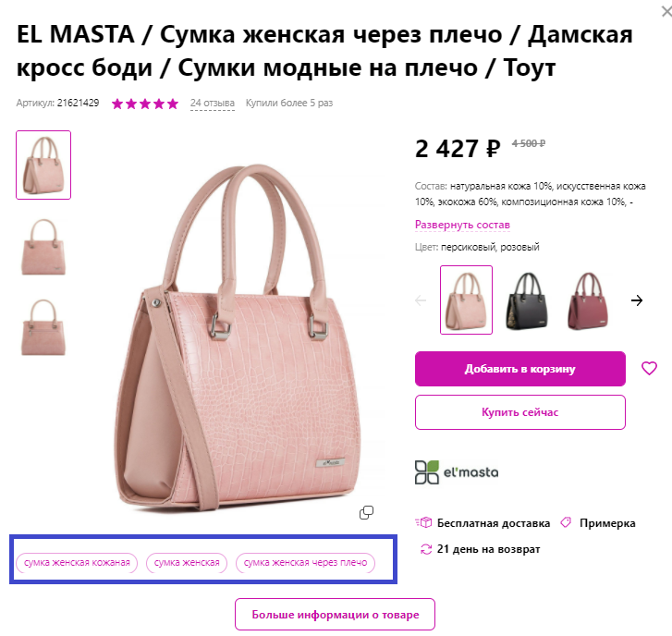Screen dimensions: 672x636
Task: Select tag сумка женская через плечо
Action: coord(305,563)
